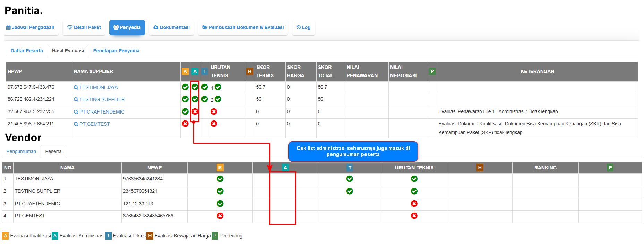
Task: Open the Jadwal Pengadaan tab
Action: pyautogui.click(x=31, y=27)
